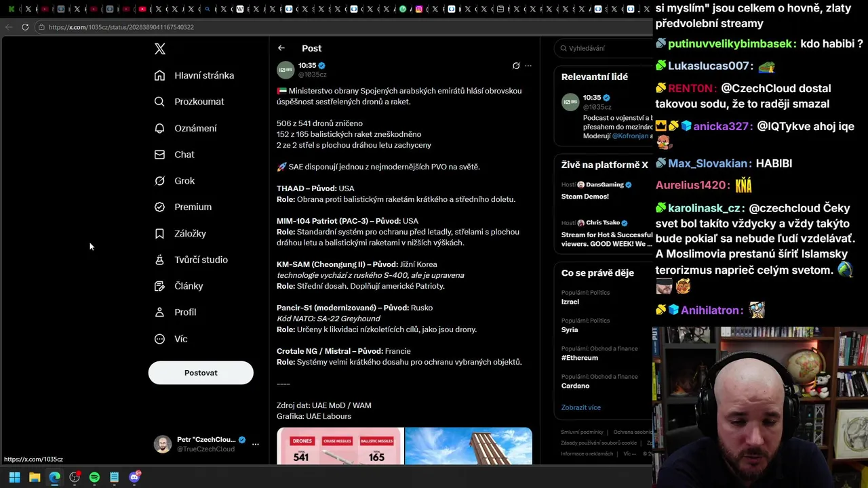Viewport: 868px width, 488px height.
Task: Click the Postovat button
Action: pyautogui.click(x=201, y=373)
